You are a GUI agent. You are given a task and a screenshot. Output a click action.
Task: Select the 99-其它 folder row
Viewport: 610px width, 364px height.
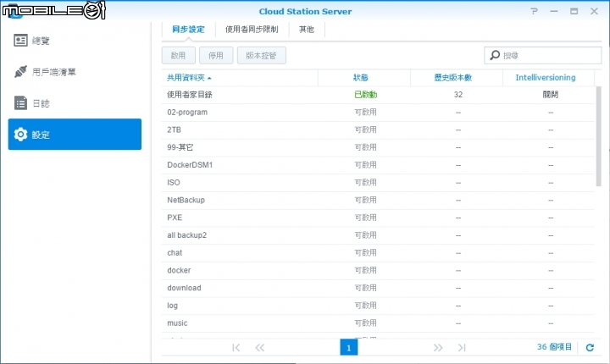[378, 147]
